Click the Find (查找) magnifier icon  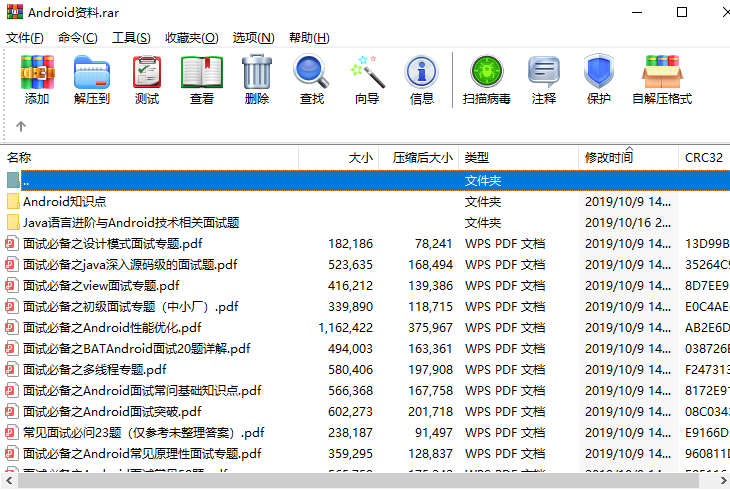tap(311, 71)
